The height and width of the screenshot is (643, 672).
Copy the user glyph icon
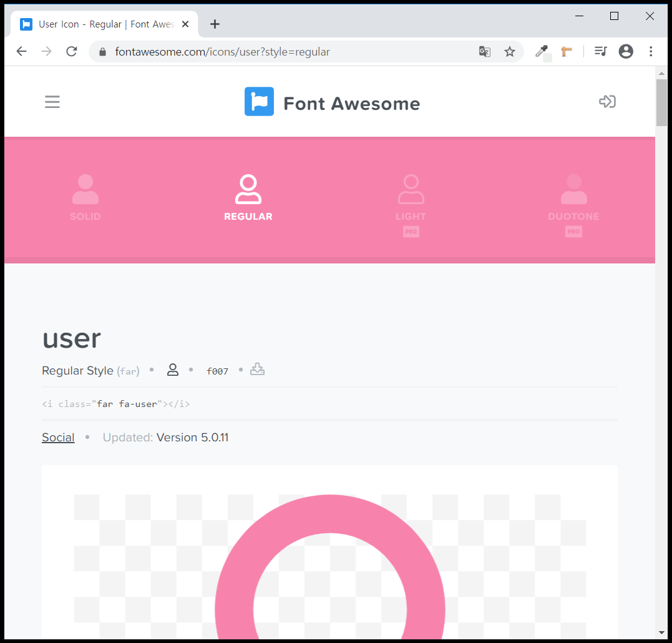point(173,370)
